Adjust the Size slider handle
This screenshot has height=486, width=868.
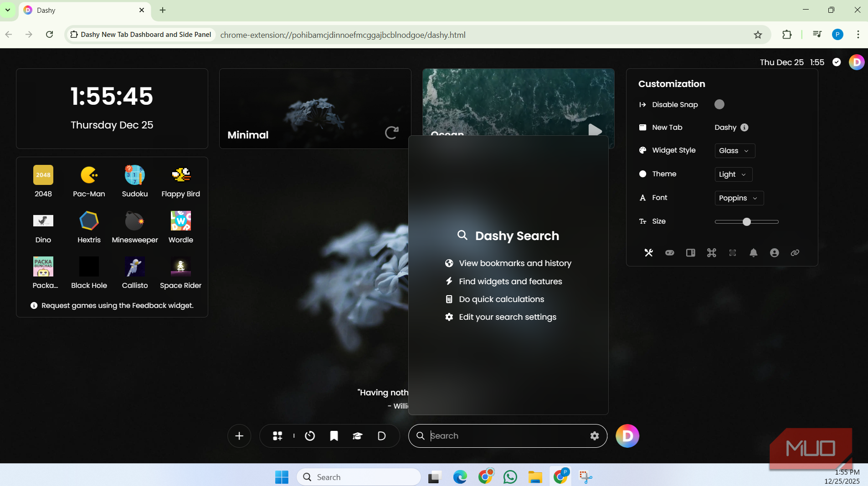point(746,222)
